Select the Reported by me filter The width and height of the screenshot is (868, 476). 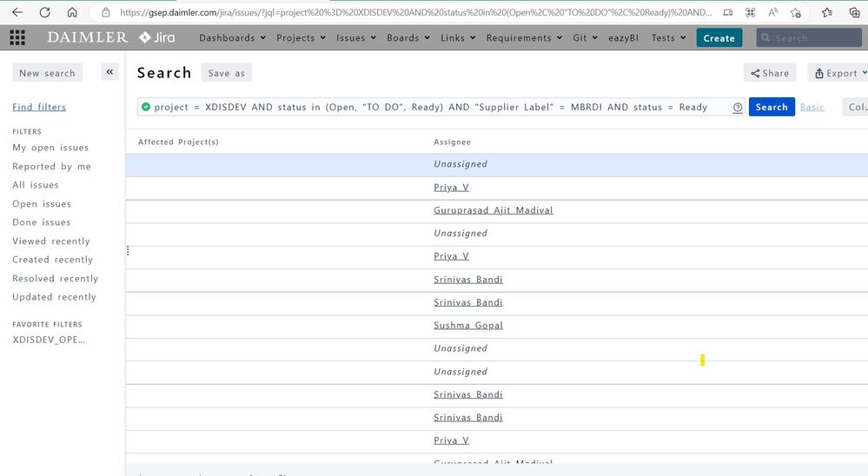coord(51,166)
